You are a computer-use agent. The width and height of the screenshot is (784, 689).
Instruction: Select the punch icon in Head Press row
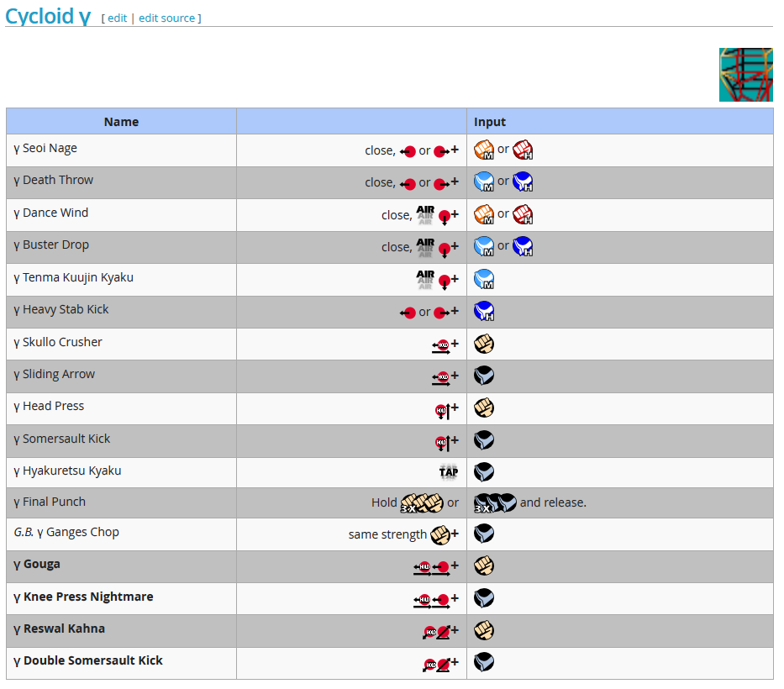(x=484, y=408)
